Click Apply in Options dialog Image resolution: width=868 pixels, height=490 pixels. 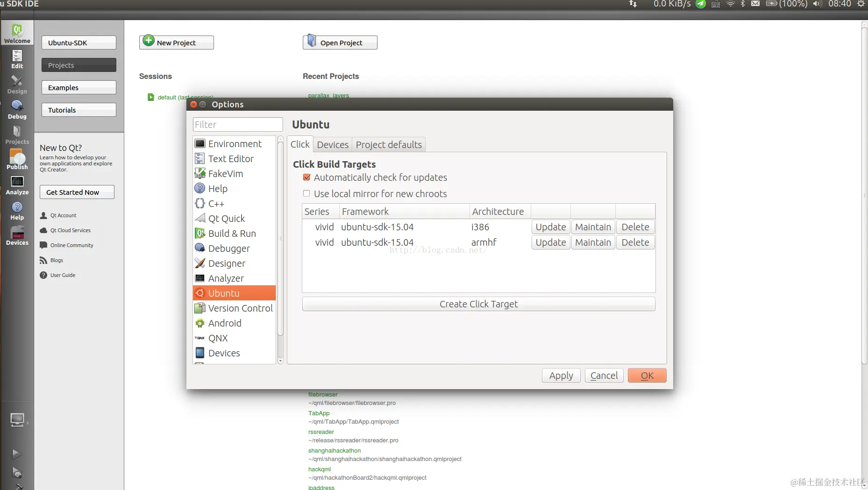[561, 376]
